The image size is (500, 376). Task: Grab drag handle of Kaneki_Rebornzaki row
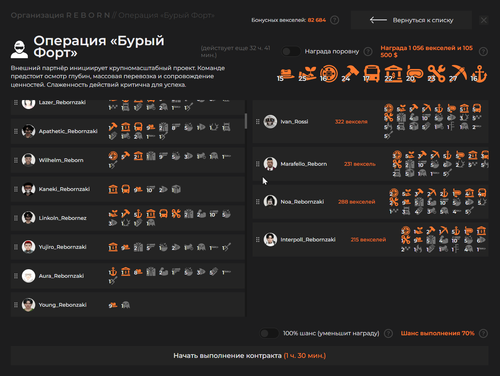click(x=16, y=189)
